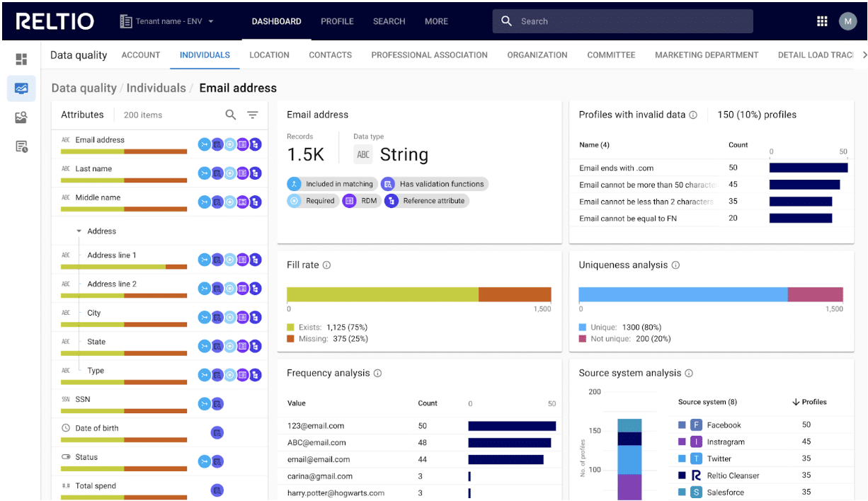Screen dimensions: 868x501
Task: Click matching icon in Status row
Action: (x=205, y=461)
